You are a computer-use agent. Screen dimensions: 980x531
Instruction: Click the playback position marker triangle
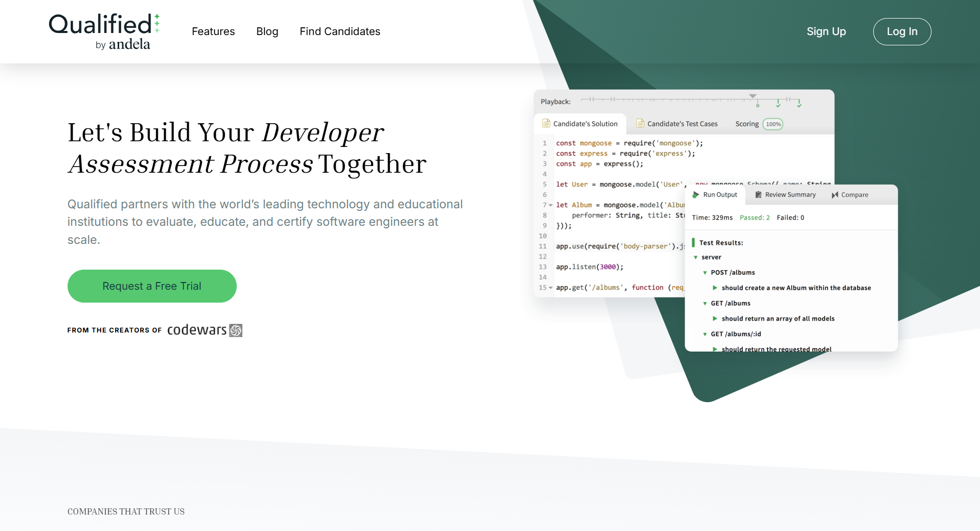753,96
